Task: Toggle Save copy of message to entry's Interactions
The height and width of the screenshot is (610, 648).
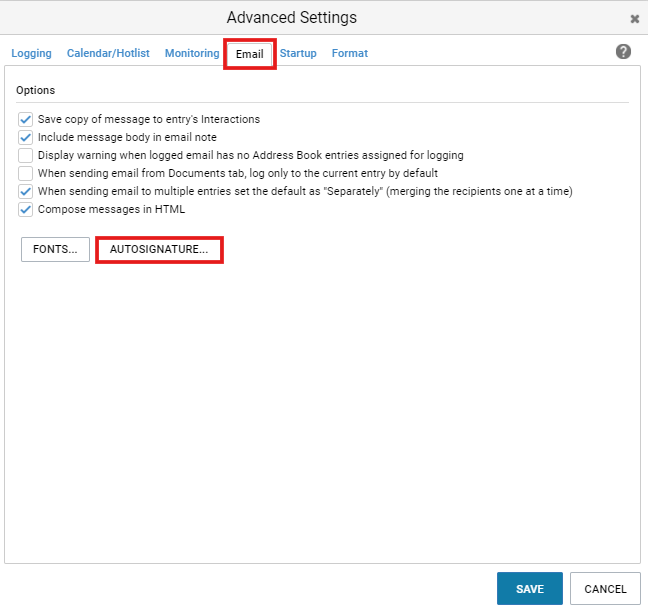Action: point(26,119)
